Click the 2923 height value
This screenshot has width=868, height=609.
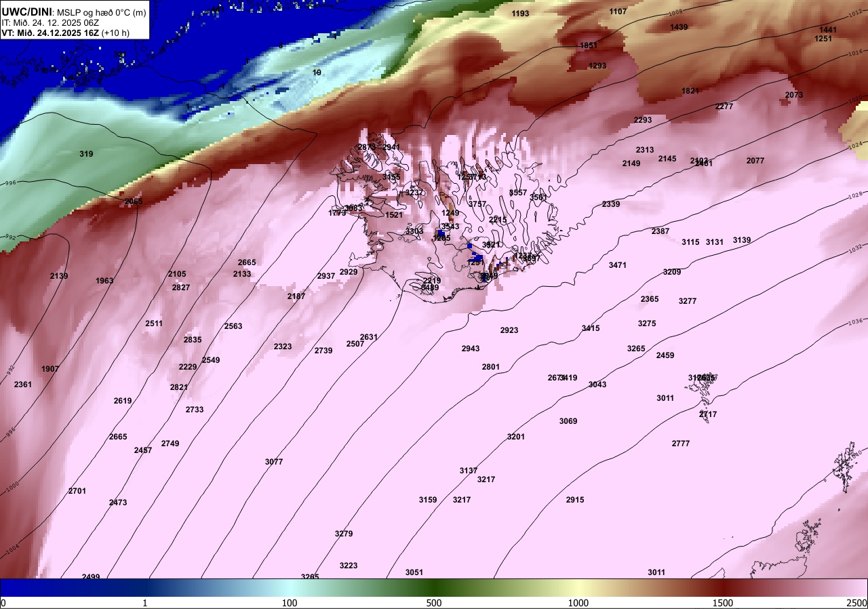509,330
